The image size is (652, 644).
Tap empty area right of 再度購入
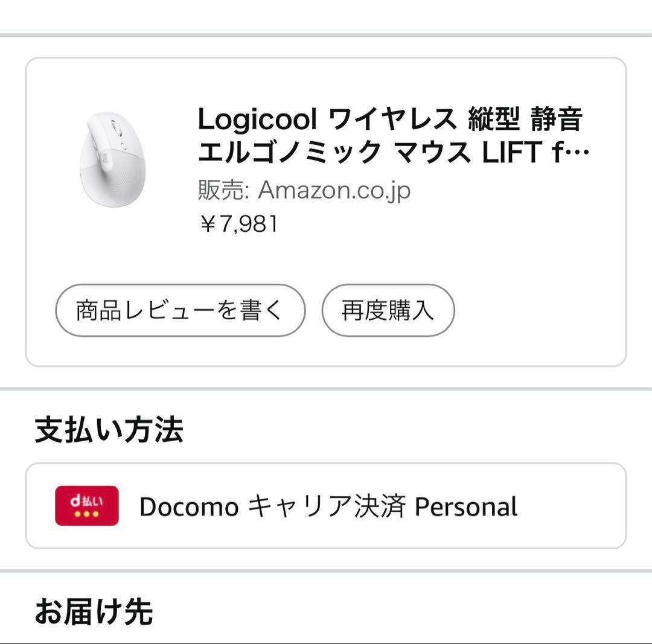point(537,310)
